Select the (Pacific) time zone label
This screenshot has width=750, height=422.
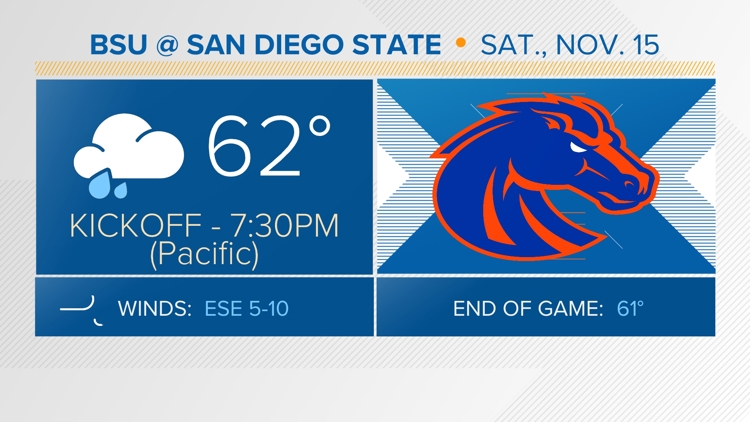(204, 254)
